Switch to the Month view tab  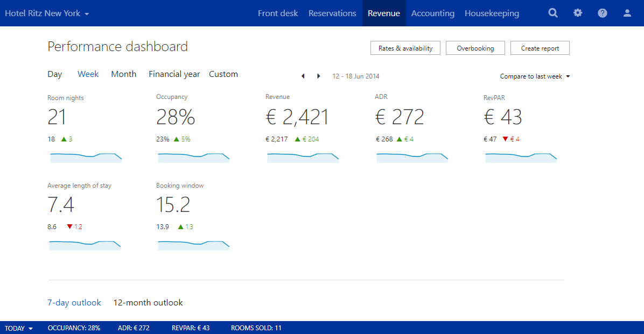tap(124, 74)
